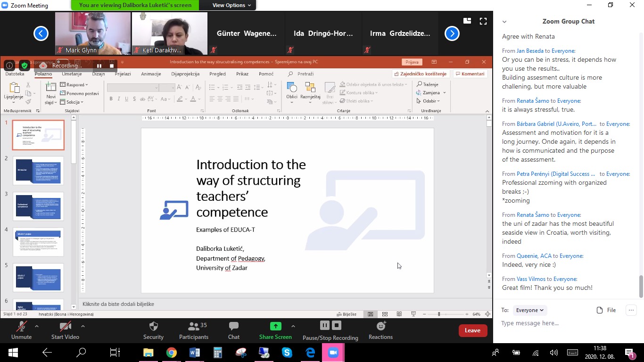This screenshot has width=644, height=362.
Task: Attach a File in chat
Action: click(606, 310)
